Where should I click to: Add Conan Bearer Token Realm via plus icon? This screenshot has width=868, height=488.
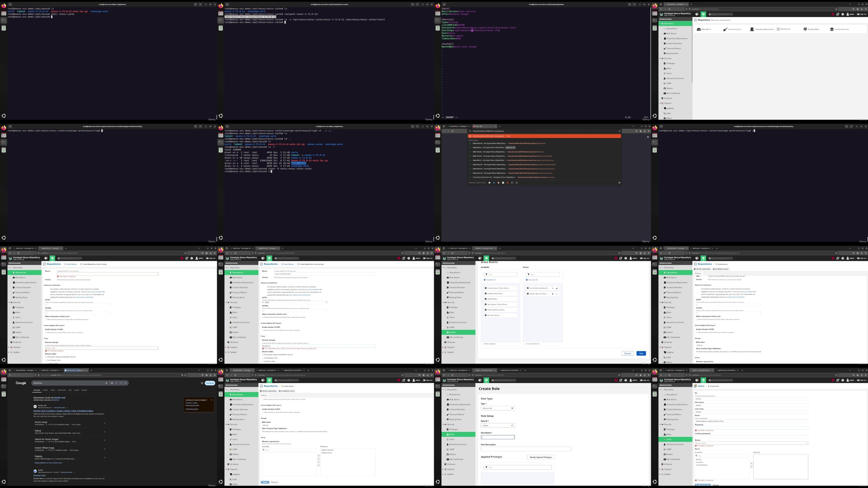(486, 288)
